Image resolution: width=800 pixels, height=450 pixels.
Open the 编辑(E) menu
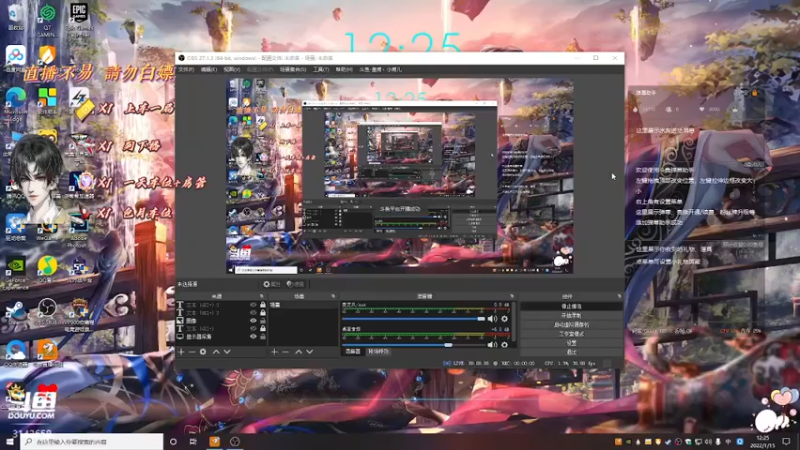coord(208,69)
